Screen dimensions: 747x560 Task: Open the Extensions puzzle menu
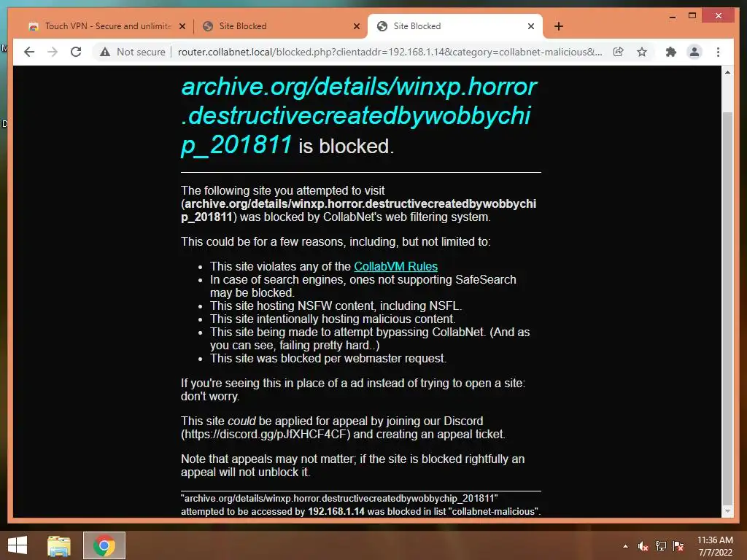click(x=671, y=52)
